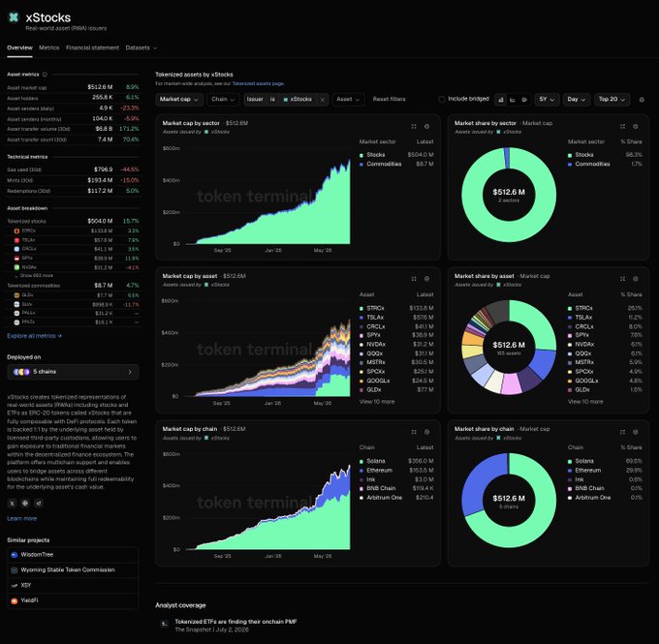The height and width of the screenshot is (644, 659).
Task: Open the Datasets tab menu
Action: pyautogui.click(x=141, y=47)
